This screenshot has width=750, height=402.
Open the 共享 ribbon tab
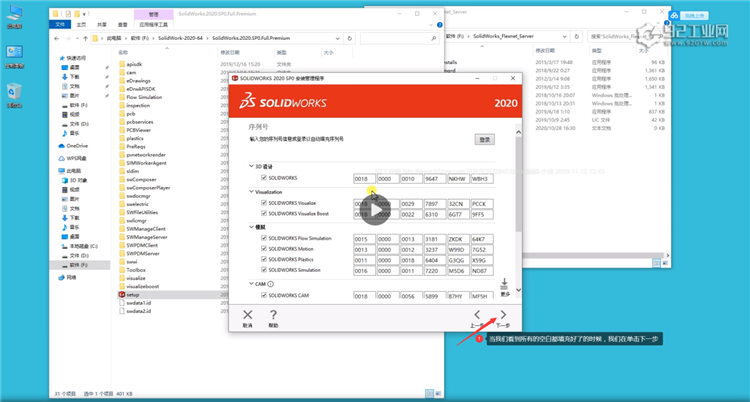point(102,24)
